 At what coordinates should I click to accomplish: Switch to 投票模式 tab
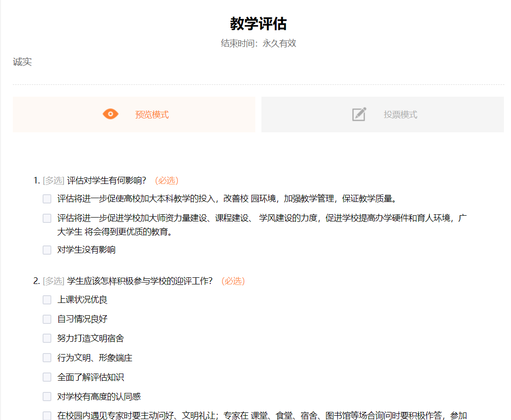pyautogui.click(x=400, y=115)
